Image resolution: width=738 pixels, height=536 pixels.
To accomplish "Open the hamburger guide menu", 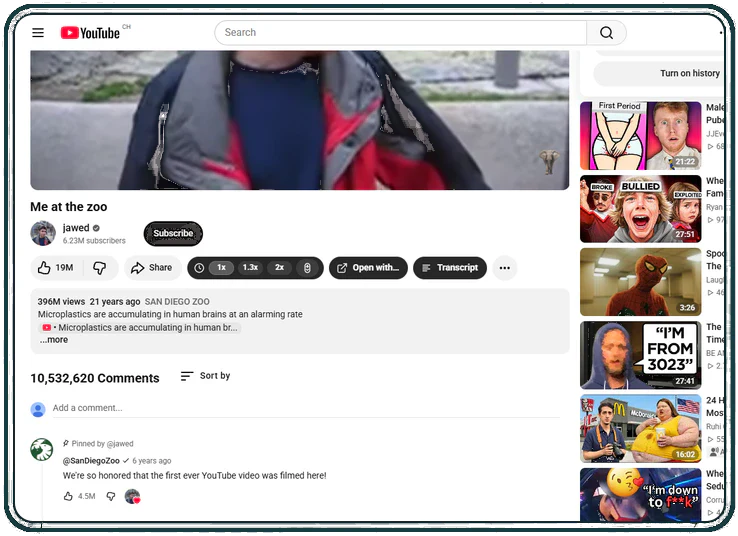I will (38, 32).
